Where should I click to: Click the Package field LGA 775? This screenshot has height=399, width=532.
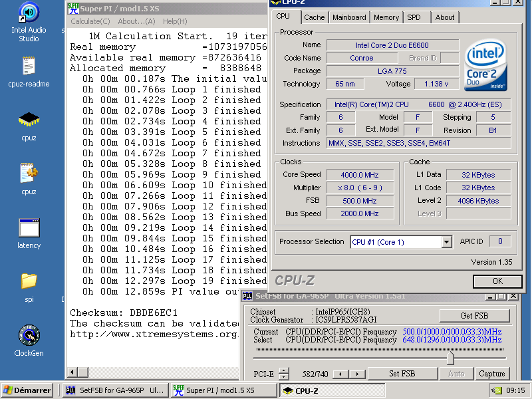pos(392,71)
